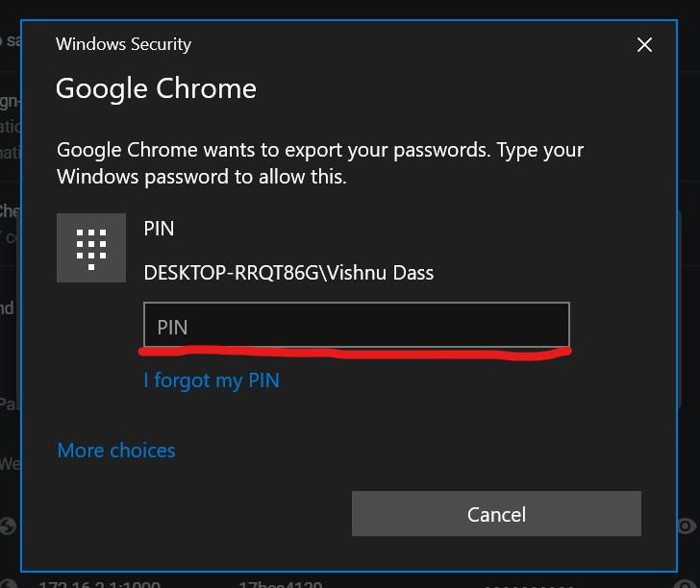Click the globe icon beside 172.16.2.1

tap(10, 582)
